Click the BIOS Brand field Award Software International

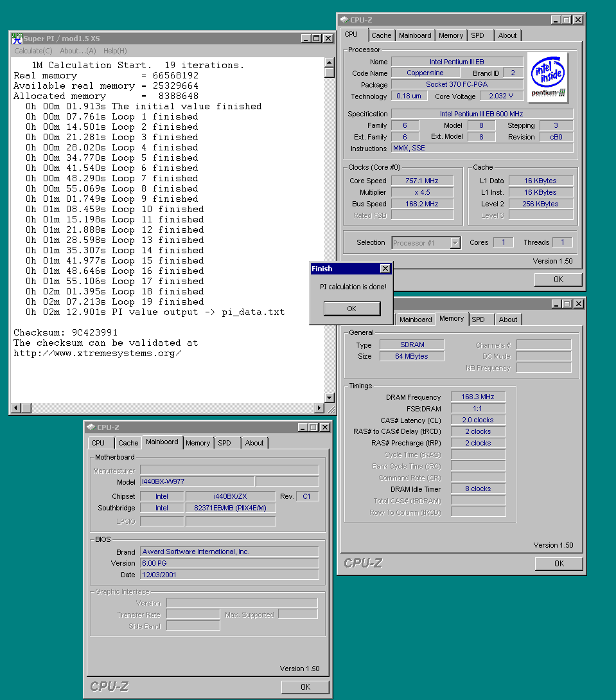(x=229, y=552)
